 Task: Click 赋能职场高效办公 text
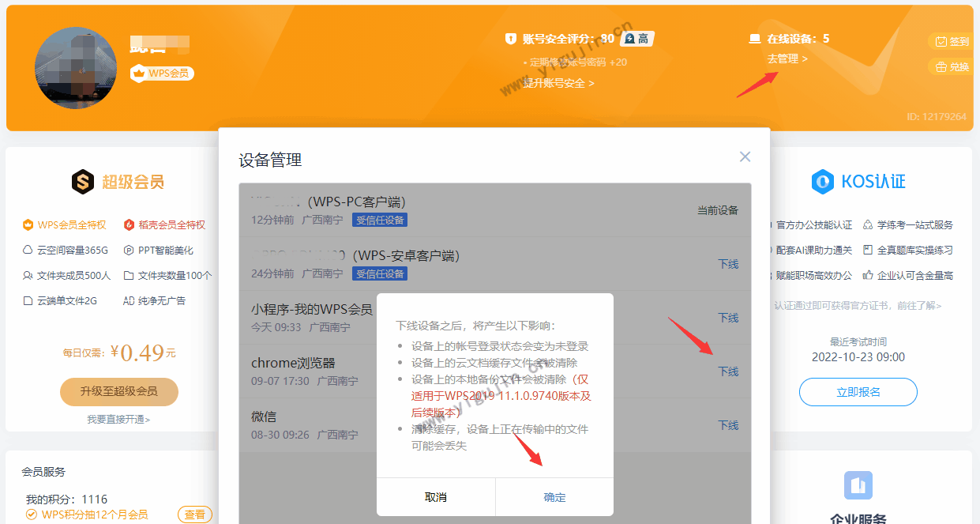814,276
